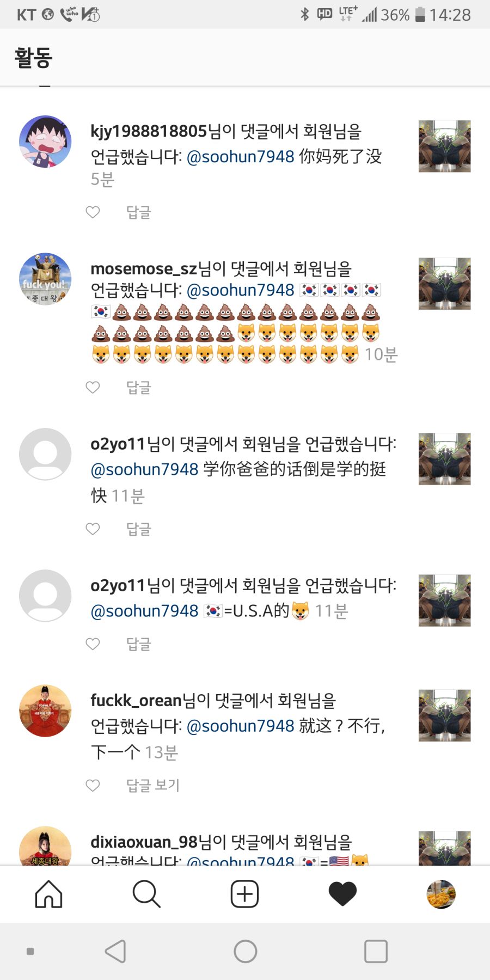Open post thumbnail beside fuckk_orean comment
Image resolution: width=490 pixels, height=980 pixels.
click(444, 715)
